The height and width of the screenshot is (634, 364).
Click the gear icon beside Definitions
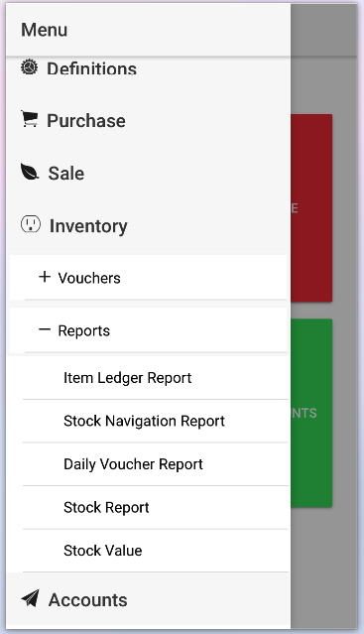[x=30, y=67]
